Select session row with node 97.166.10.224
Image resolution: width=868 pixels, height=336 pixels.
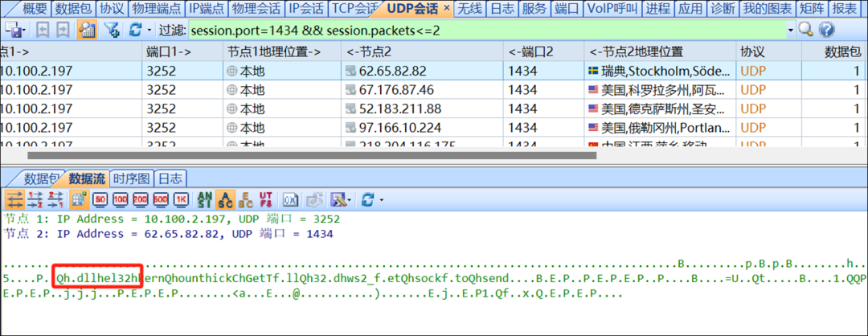[434, 127]
